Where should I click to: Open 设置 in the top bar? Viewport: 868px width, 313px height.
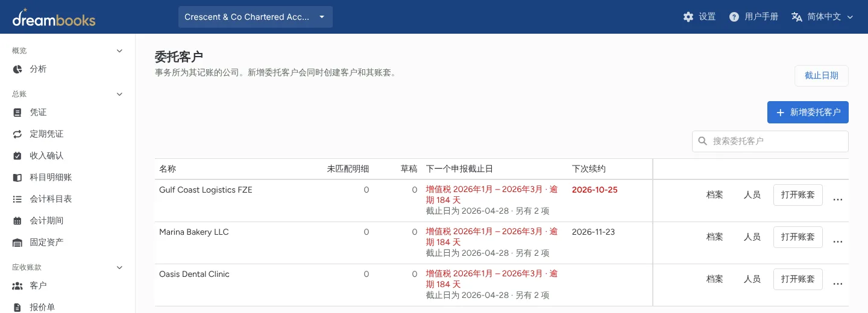pos(700,17)
